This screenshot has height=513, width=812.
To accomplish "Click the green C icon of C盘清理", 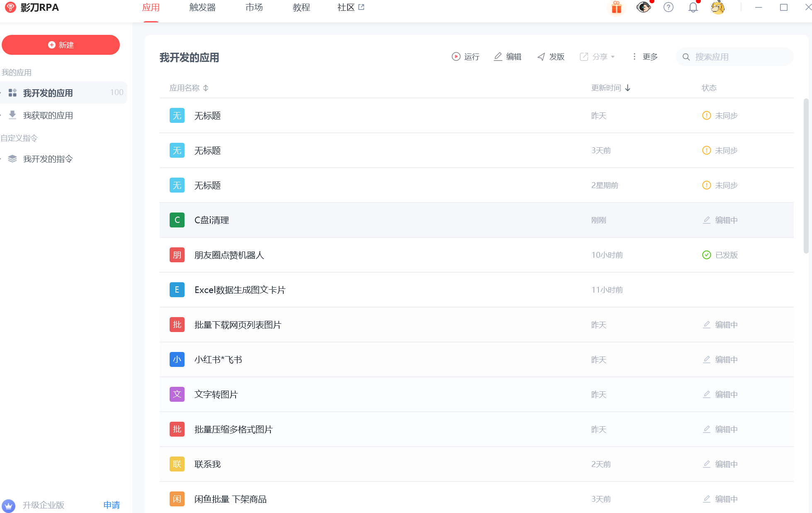I will (x=177, y=220).
